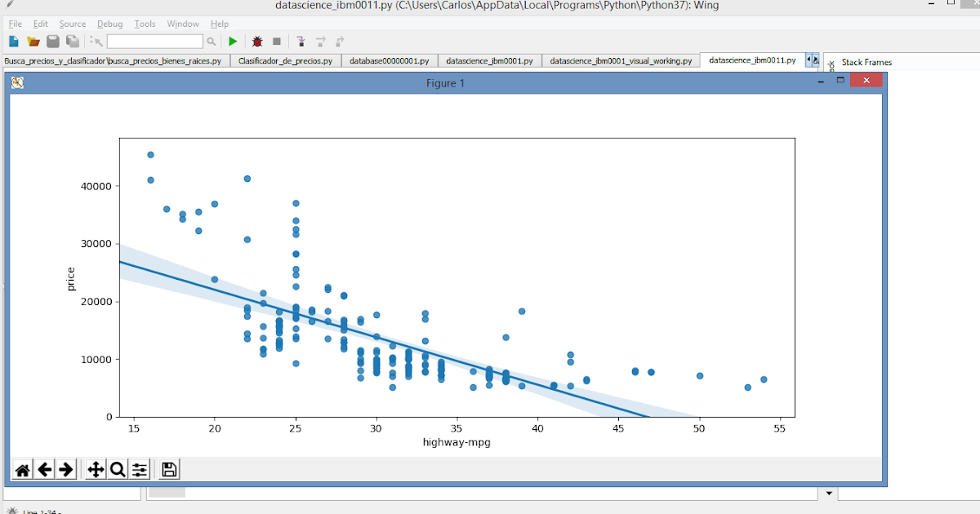This screenshot has width=980, height=514.
Task: Click the toolbar search field
Action: point(155,41)
